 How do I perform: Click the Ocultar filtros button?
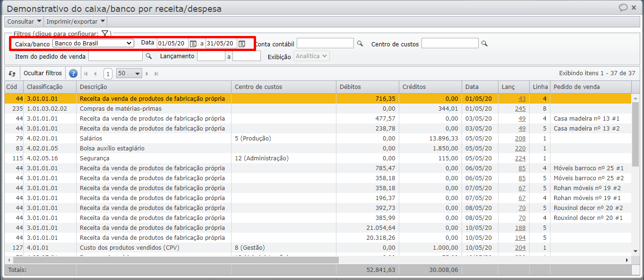coord(43,73)
